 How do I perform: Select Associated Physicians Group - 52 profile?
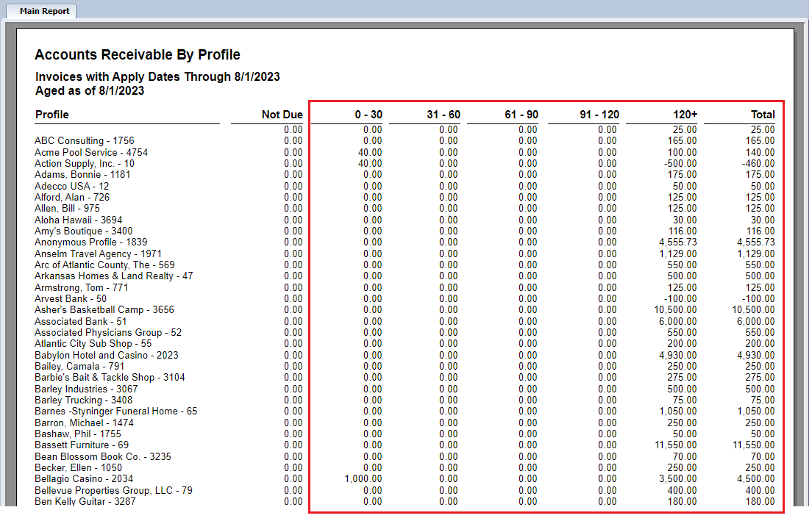(x=108, y=333)
